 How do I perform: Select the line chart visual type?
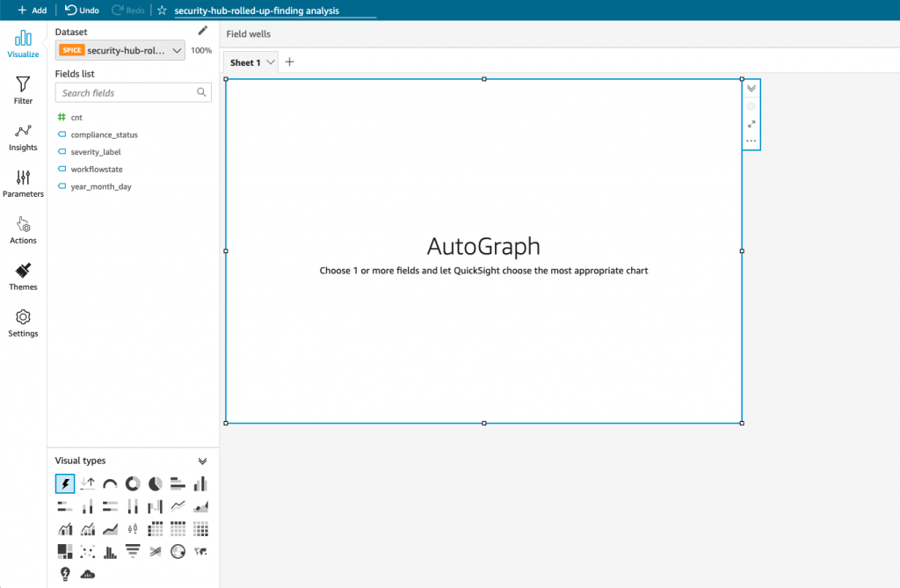tap(178, 506)
